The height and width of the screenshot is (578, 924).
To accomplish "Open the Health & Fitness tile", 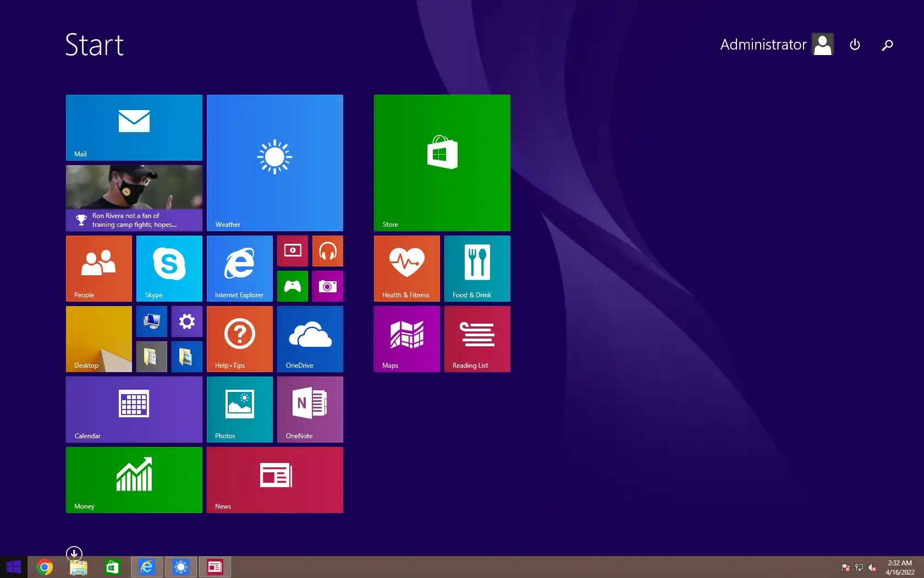I will click(407, 269).
